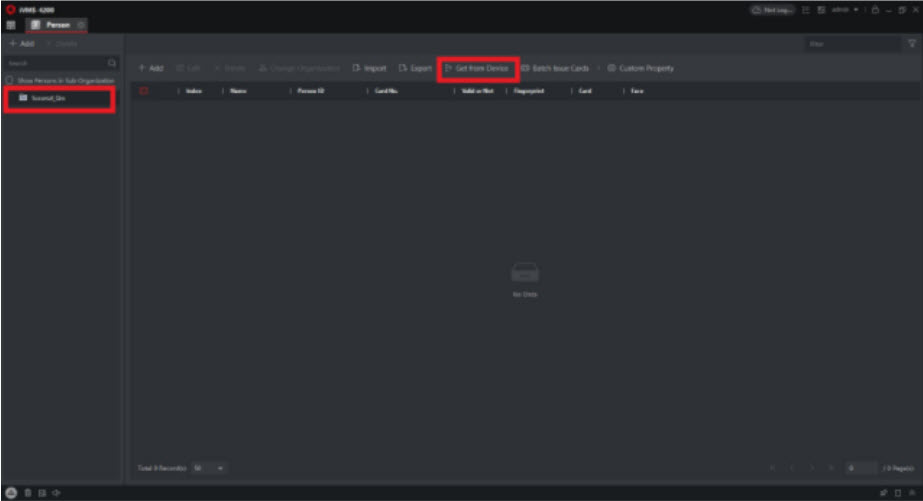Open Batch Issue Cards
This screenshot has height=501, width=923.
tap(555, 68)
